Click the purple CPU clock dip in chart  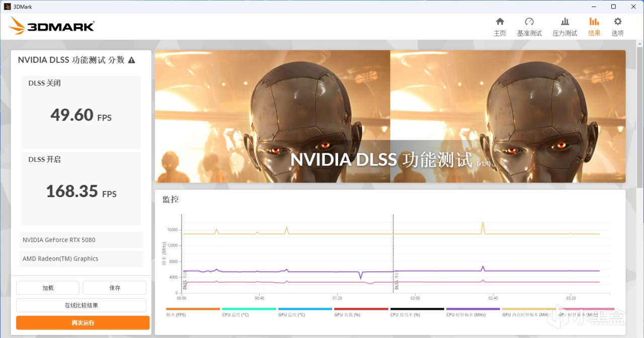[x=360, y=275]
